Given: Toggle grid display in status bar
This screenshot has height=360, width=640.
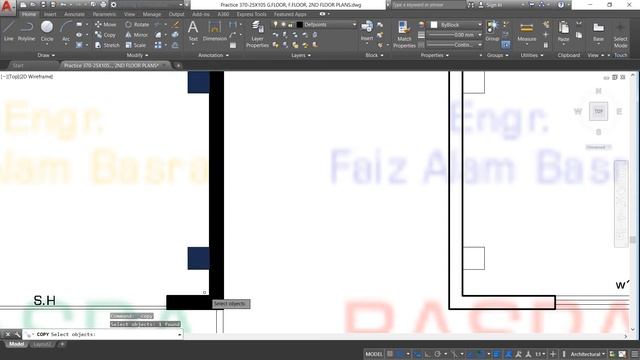Looking at the screenshot, I should coord(390,354).
